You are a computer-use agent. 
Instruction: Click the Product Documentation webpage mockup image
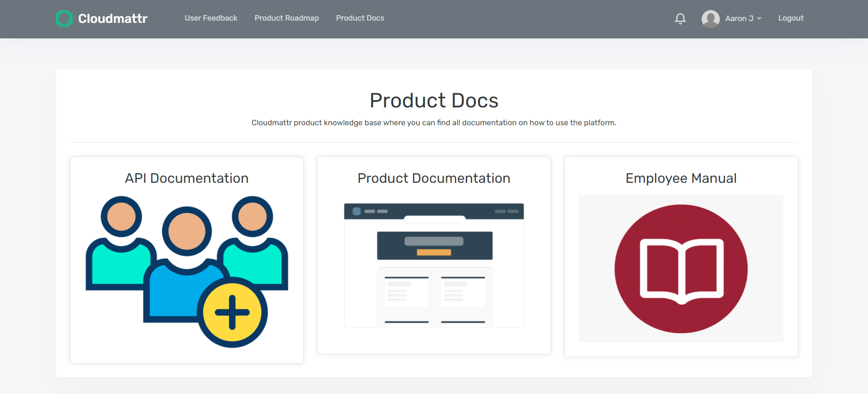coord(434,266)
